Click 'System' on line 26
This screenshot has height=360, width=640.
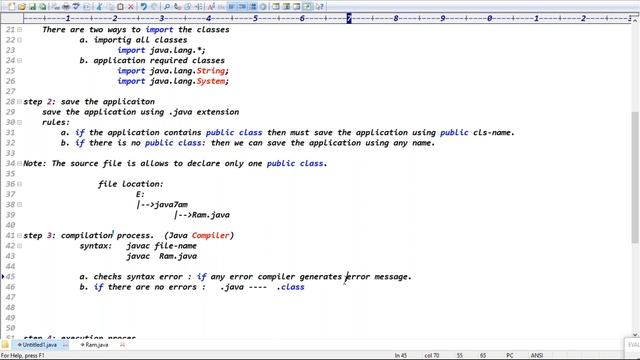[211, 81]
